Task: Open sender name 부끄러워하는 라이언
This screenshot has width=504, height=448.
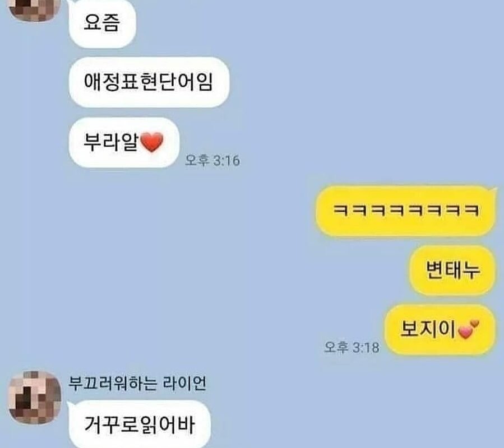Action: pyautogui.click(x=137, y=384)
